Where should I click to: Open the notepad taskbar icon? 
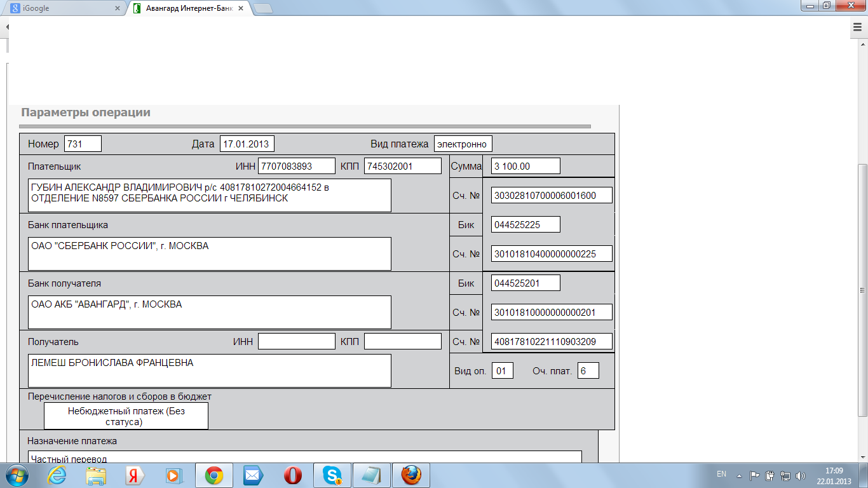coord(372,475)
